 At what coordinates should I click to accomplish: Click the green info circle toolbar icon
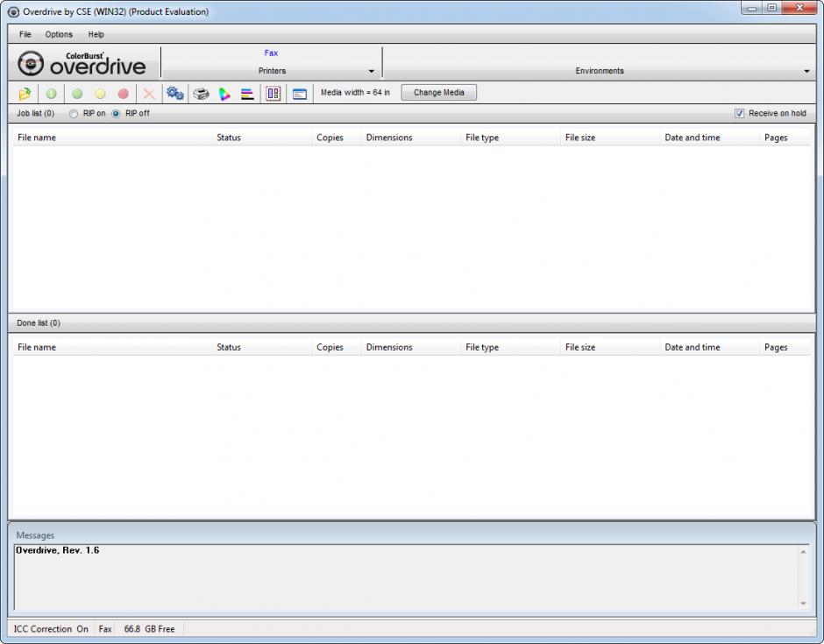(51, 94)
